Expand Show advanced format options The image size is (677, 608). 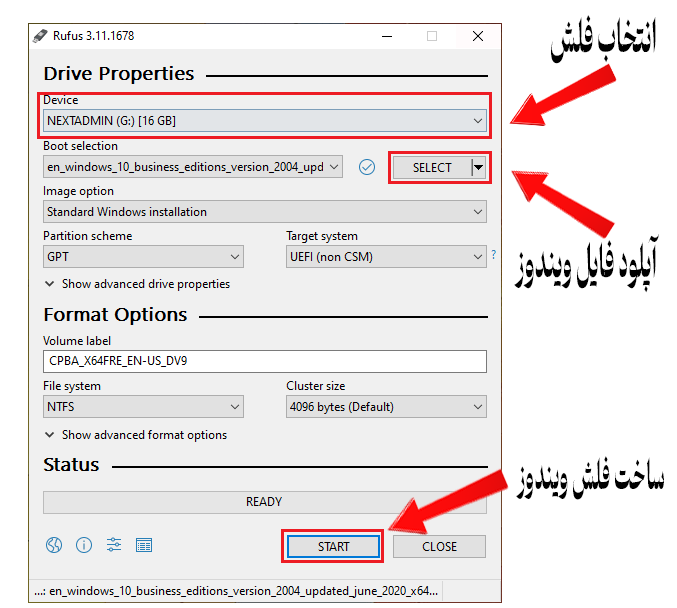click(x=136, y=434)
